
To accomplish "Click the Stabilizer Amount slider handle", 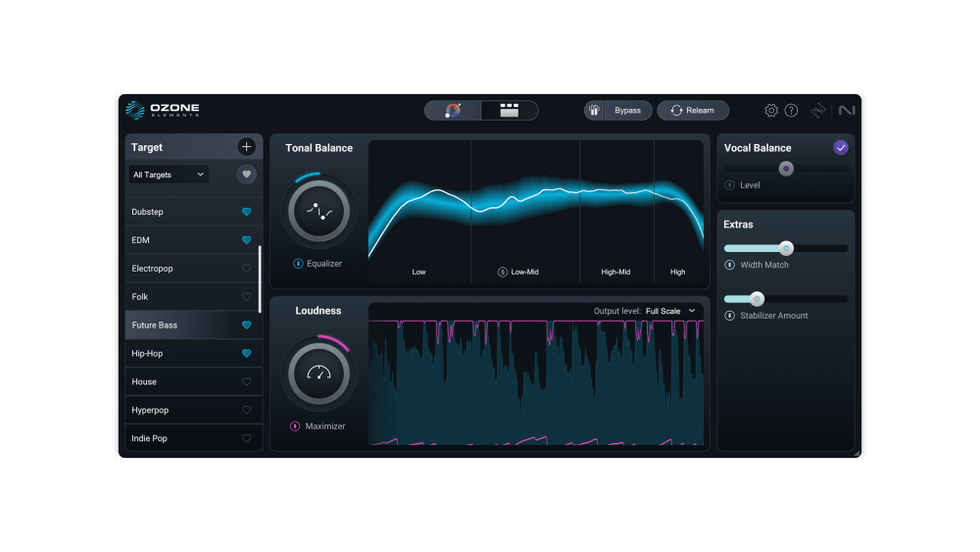I will tap(757, 299).
